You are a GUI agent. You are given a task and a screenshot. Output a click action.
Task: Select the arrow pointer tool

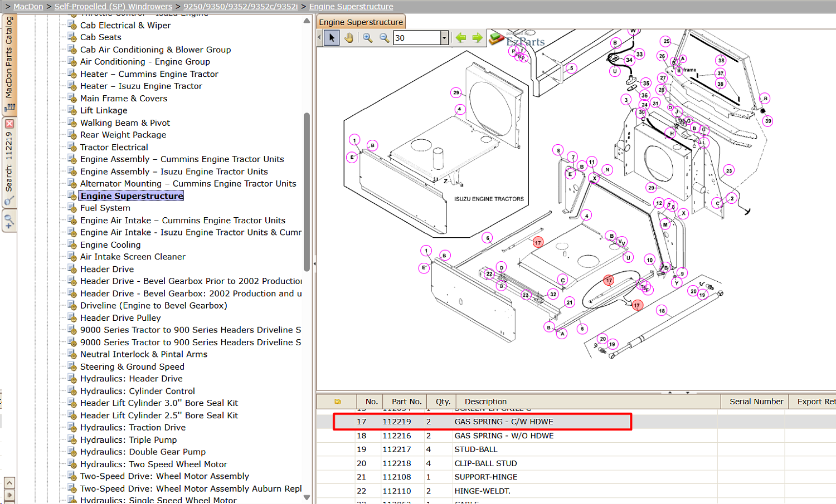click(332, 38)
